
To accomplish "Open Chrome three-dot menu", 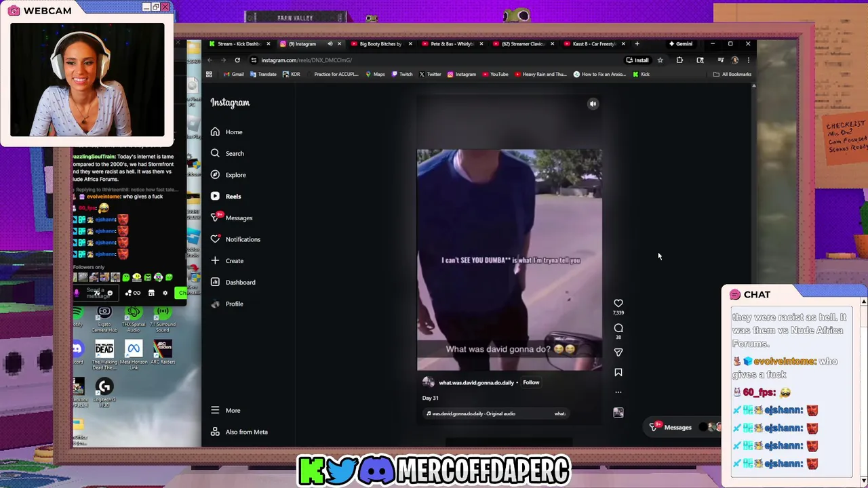I will click(x=748, y=60).
